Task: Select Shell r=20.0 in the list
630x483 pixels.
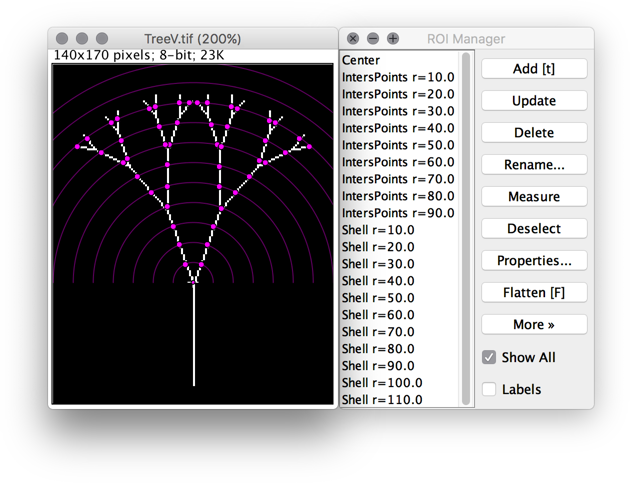Action: click(399, 247)
